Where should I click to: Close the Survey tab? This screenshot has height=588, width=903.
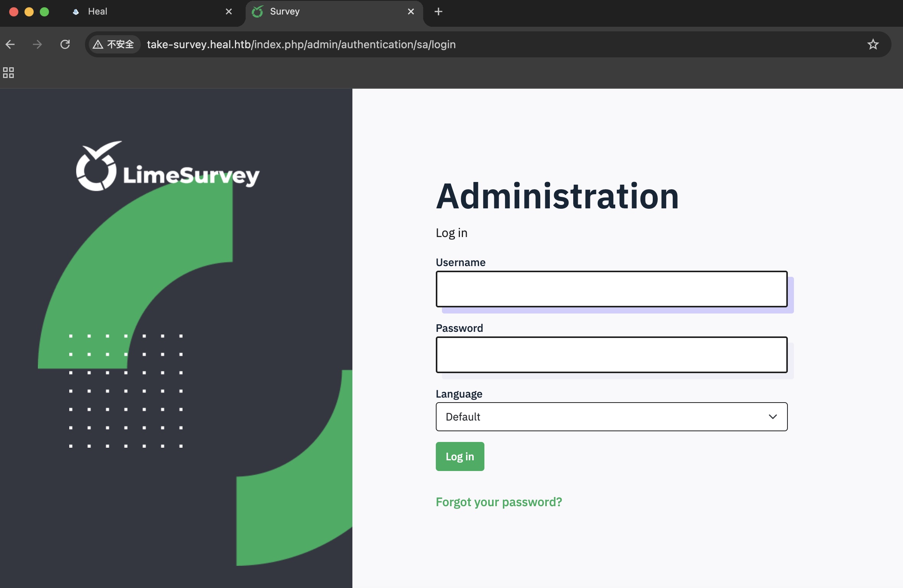pos(411,11)
